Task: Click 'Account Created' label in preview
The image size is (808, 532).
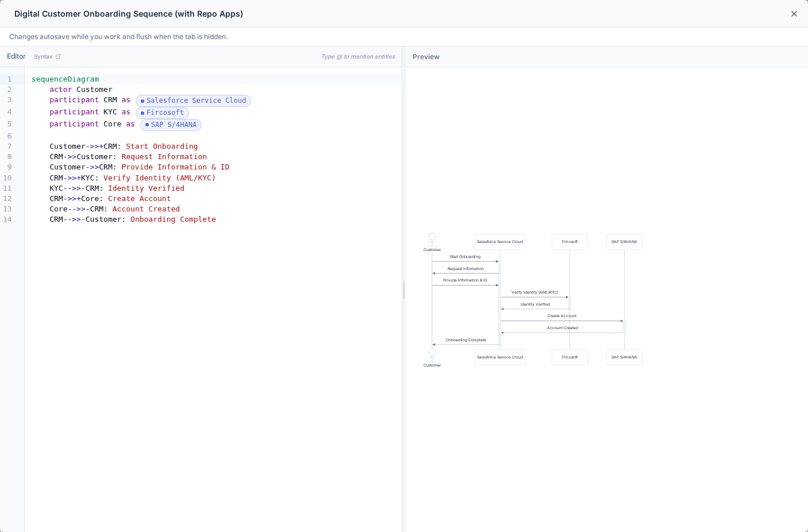Action: point(563,328)
